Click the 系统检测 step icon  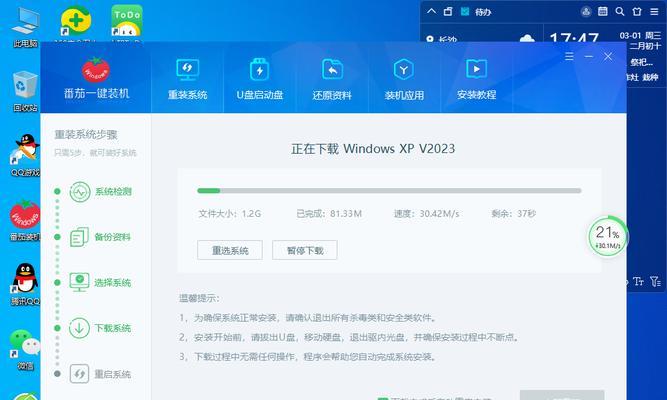point(80,192)
